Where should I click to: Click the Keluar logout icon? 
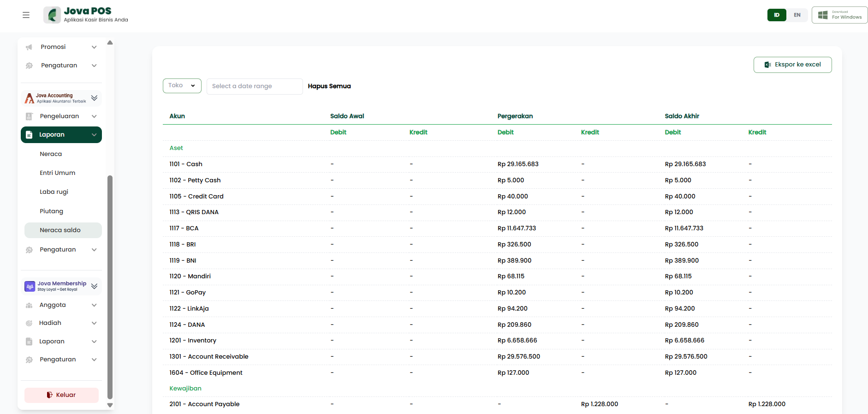50,395
